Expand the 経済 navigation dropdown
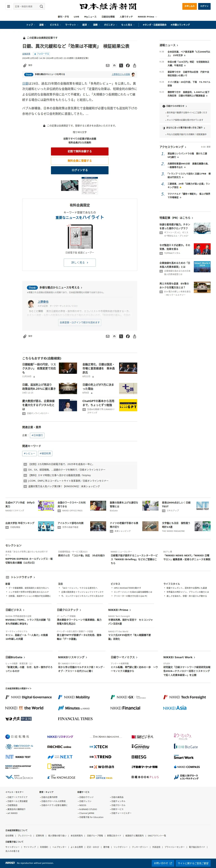 pos(86,25)
